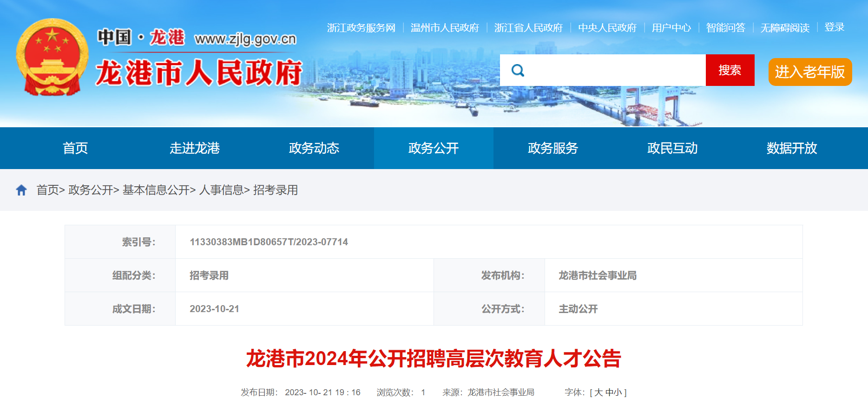This screenshot has height=405, width=868.
Task: Open 进入老年版 senior mode
Action: tap(810, 72)
